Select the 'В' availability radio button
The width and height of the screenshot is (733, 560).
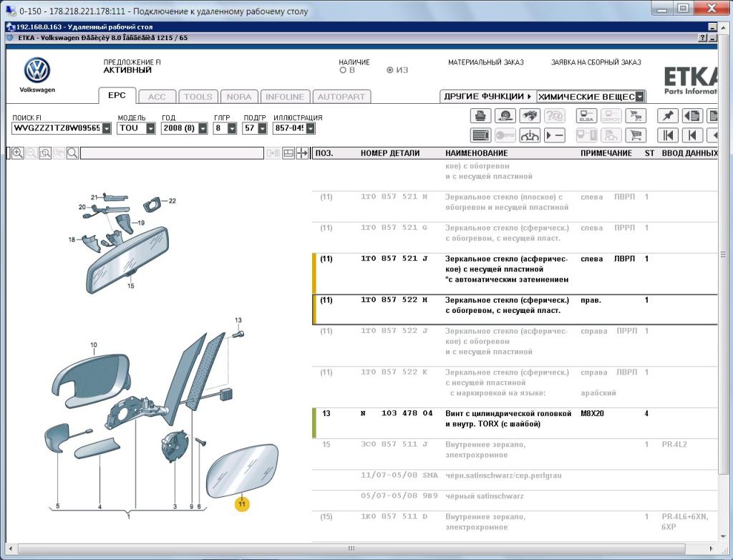[343, 70]
